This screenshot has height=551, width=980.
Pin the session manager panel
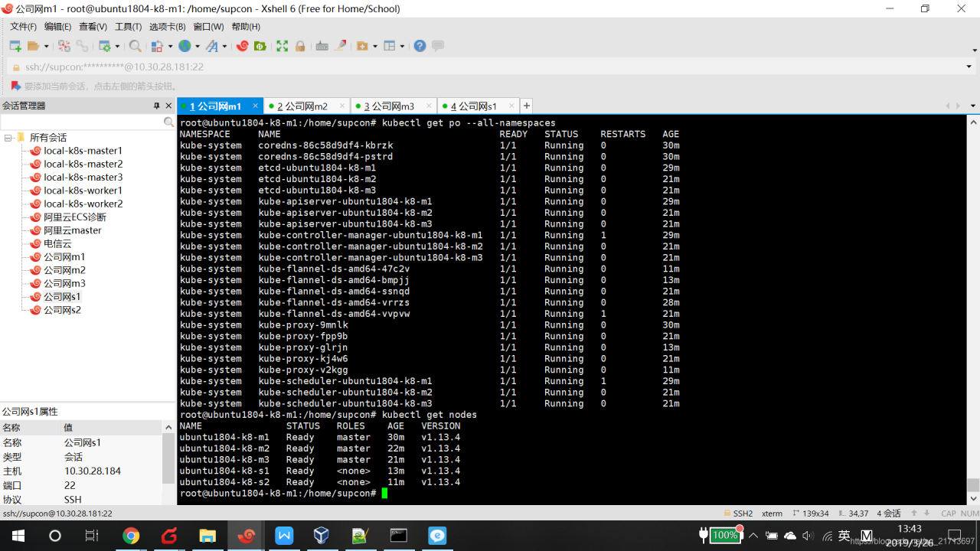pyautogui.click(x=157, y=106)
